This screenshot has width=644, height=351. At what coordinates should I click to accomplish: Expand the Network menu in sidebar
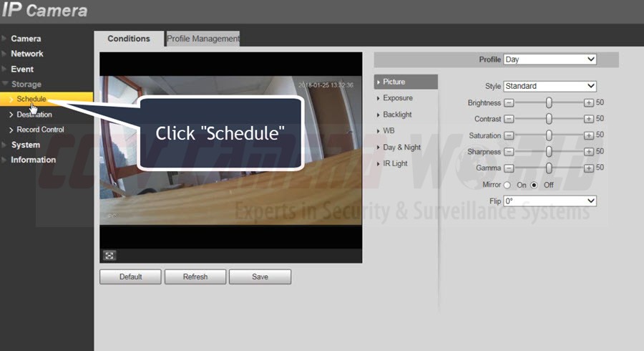tap(27, 54)
